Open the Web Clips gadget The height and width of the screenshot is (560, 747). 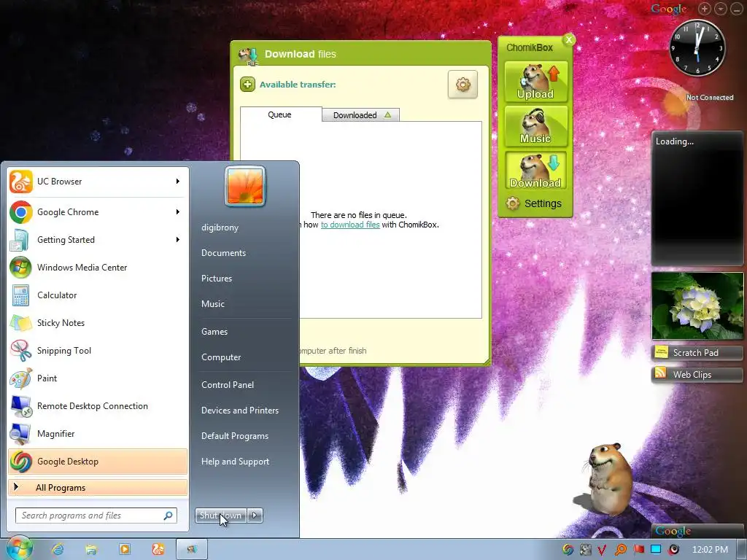point(697,374)
